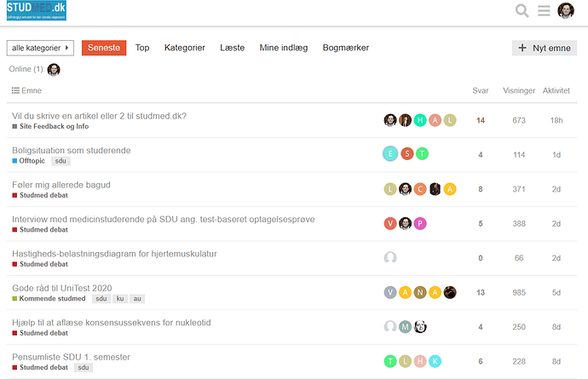588x379 pixels.
Task: Select the Seneste tab
Action: (x=104, y=48)
